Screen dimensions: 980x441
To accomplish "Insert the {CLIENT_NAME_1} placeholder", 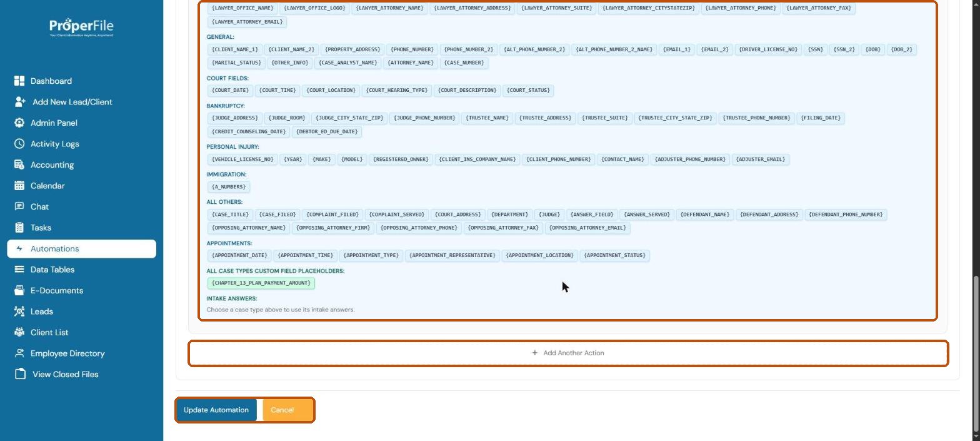I will point(234,49).
